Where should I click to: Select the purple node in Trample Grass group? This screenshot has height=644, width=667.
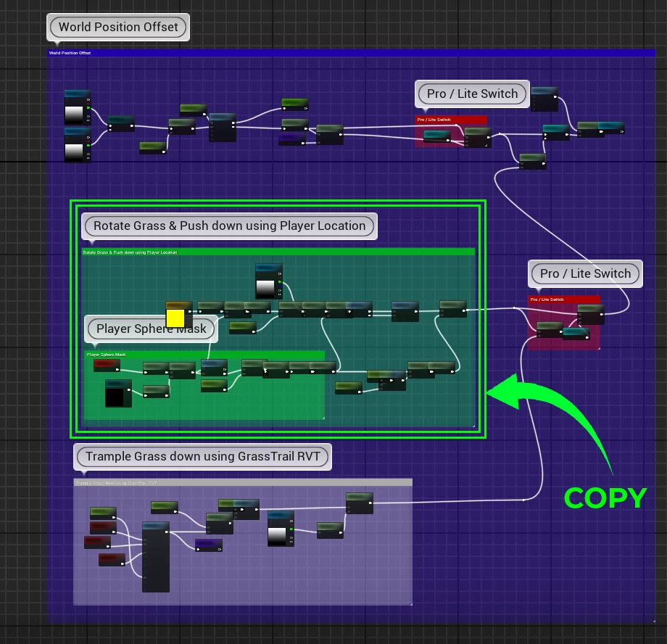coord(208,545)
